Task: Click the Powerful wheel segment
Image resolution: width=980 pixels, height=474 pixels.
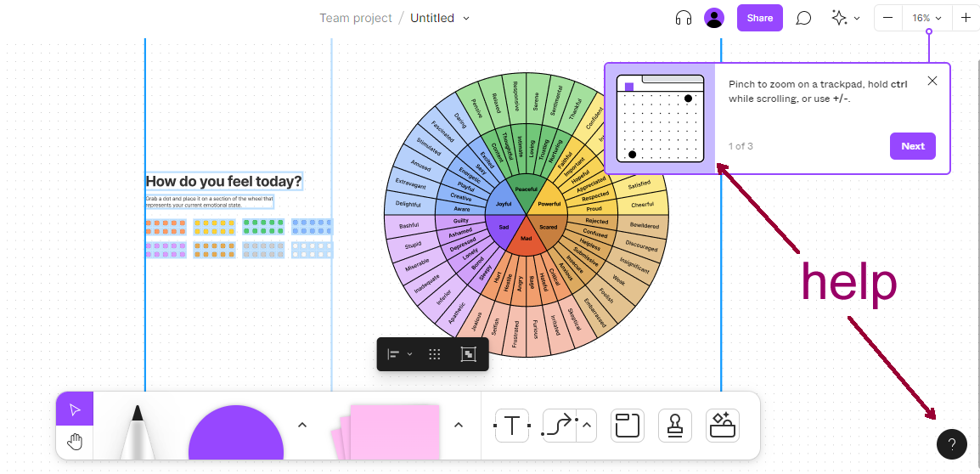Action: click(x=549, y=204)
